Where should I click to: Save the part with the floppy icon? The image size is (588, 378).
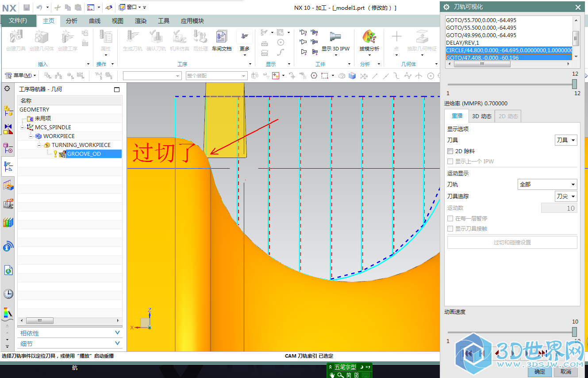[x=27, y=8]
